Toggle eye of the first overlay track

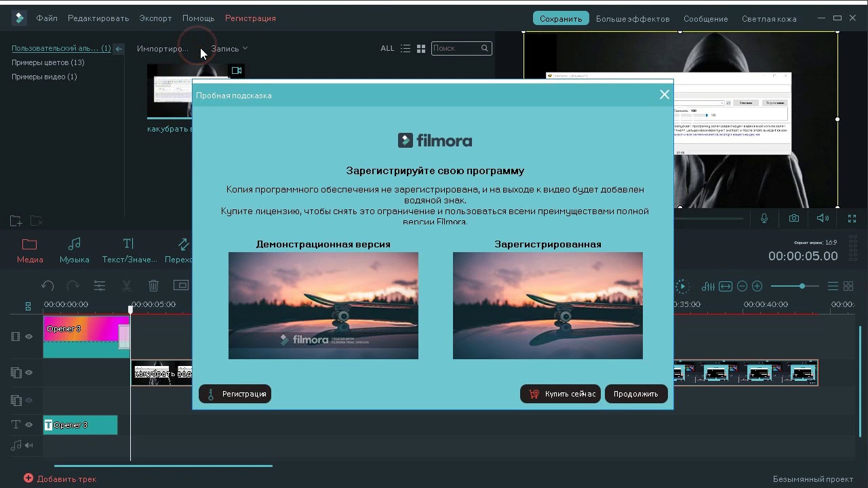point(29,373)
